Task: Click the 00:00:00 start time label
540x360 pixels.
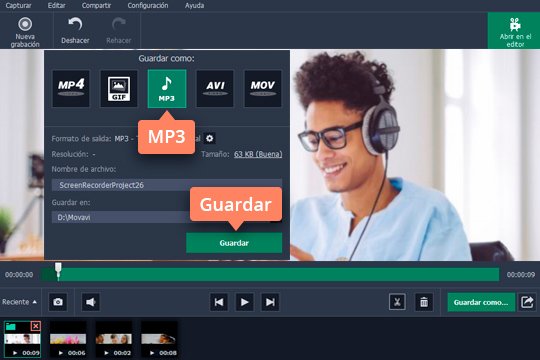Action: coord(19,275)
